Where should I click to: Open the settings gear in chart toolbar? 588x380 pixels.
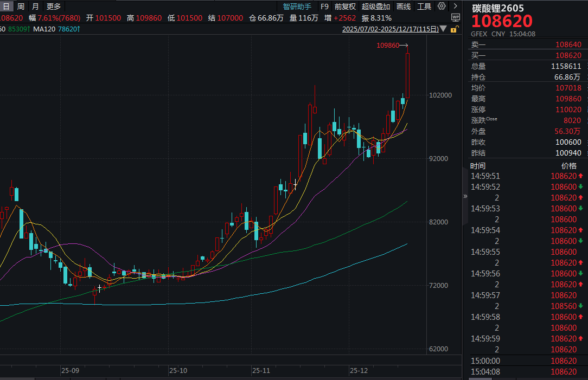click(442, 7)
